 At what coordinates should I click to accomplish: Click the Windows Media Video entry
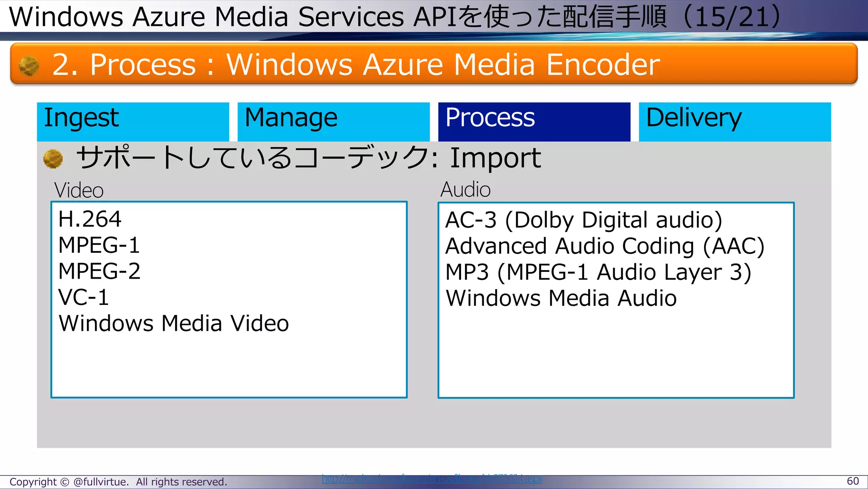pos(174,324)
